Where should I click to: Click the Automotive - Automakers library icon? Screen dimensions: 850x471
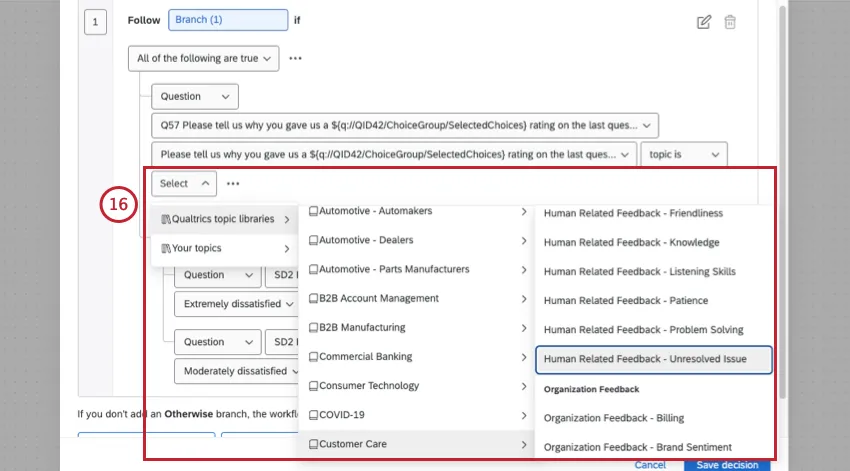pyautogui.click(x=313, y=211)
